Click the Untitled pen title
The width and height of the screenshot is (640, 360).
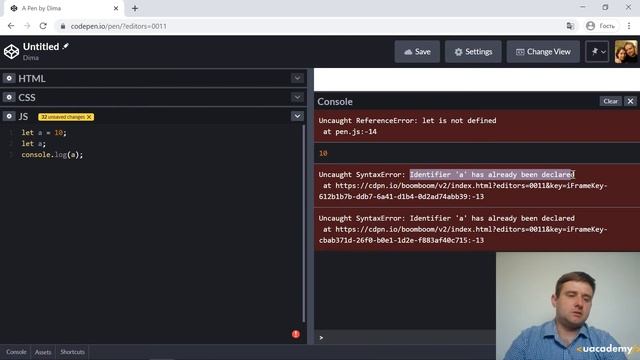(x=41, y=47)
